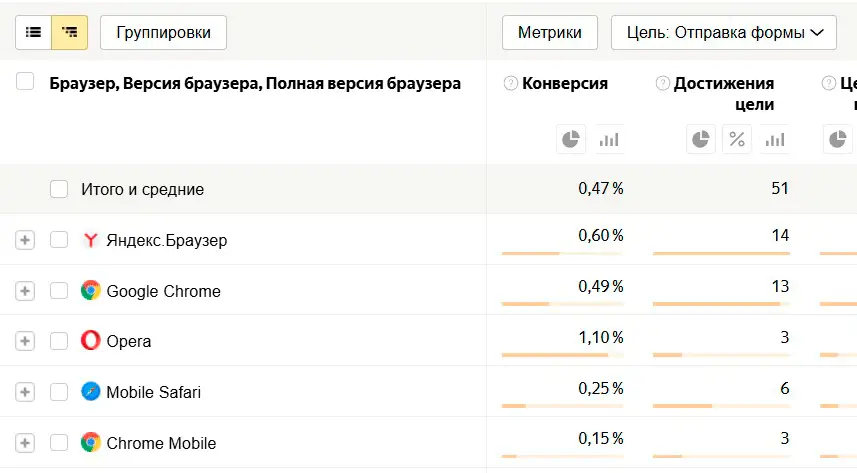857x473 pixels.
Task: Select the tree list view icon
Action: click(x=69, y=32)
